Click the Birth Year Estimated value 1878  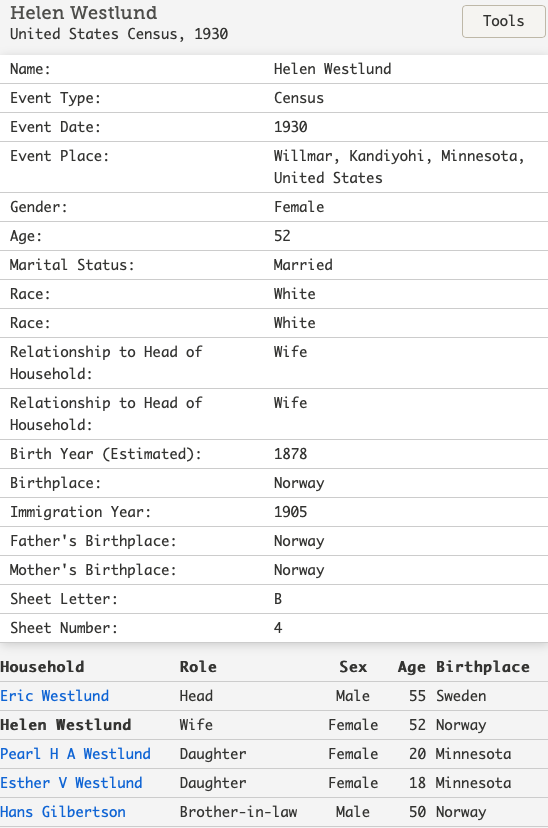pyautogui.click(x=290, y=454)
